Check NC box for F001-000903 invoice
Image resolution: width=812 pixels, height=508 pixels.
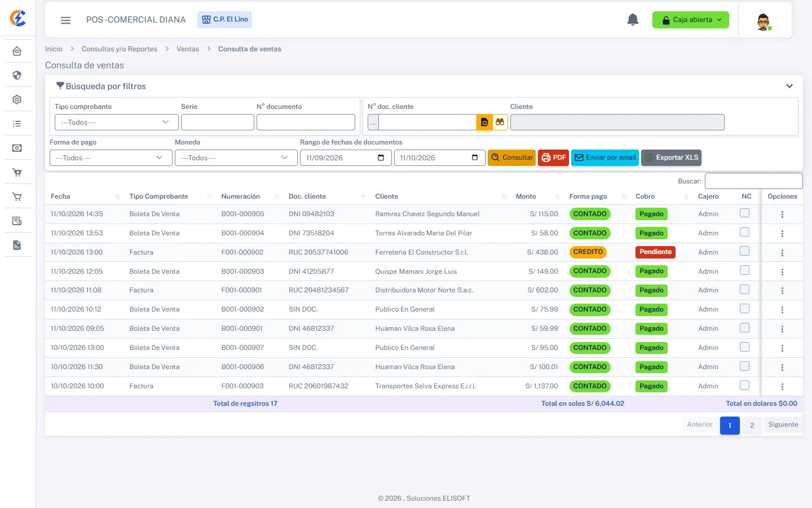pyautogui.click(x=745, y=385)
